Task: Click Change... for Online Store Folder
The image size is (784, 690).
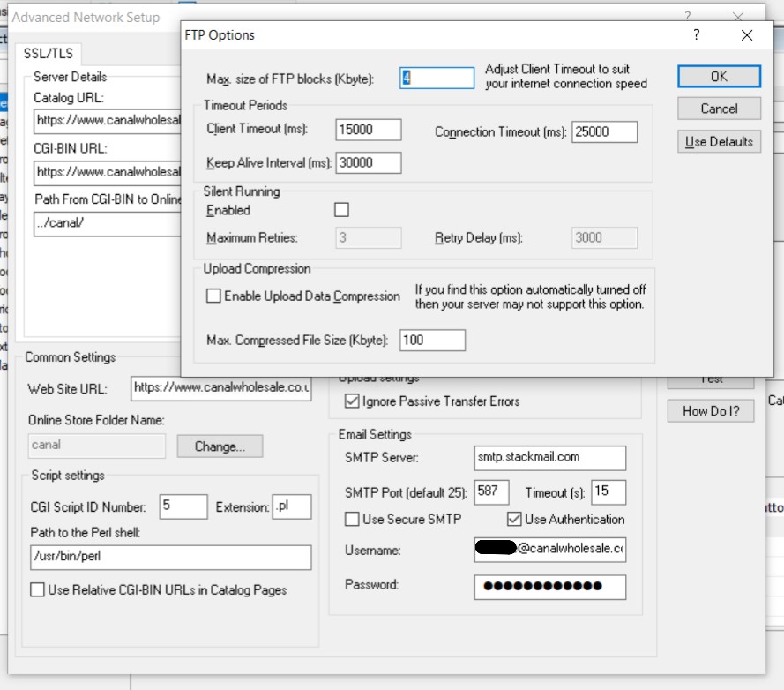Action: (x=219, y=446)
